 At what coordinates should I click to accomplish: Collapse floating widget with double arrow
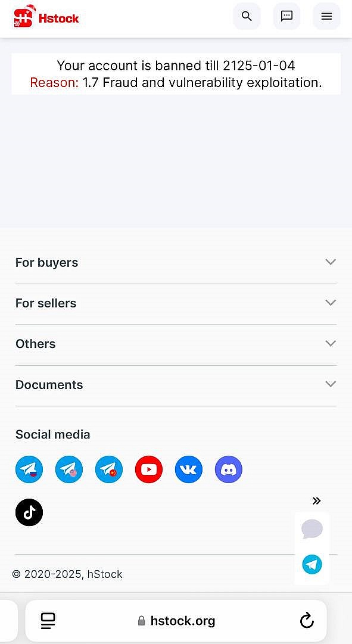point(316,500)
